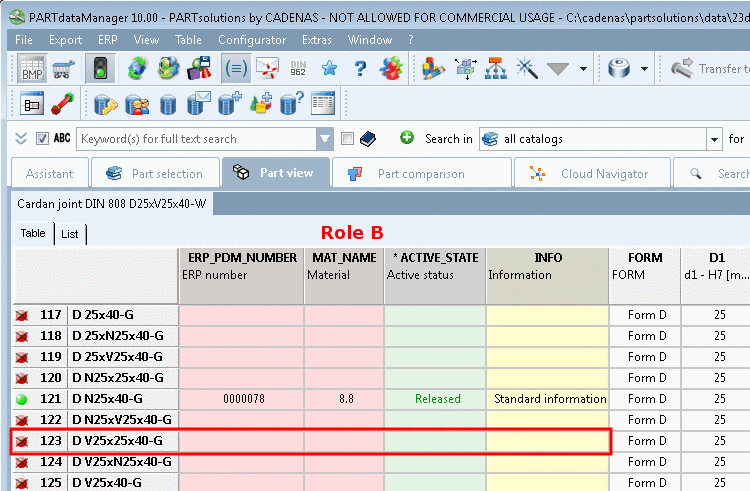Switch to the Part selection tab
The image size is (750, 491).
(x=155, y=173)
